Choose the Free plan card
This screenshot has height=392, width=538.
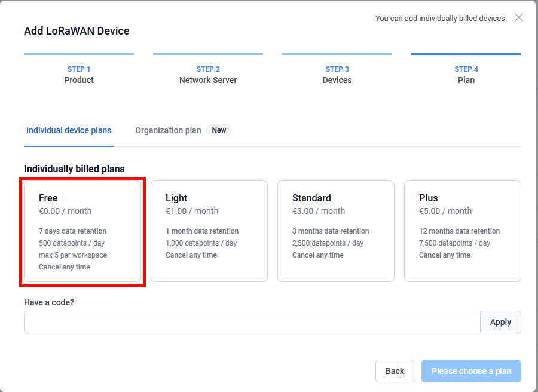pos(82,231)
